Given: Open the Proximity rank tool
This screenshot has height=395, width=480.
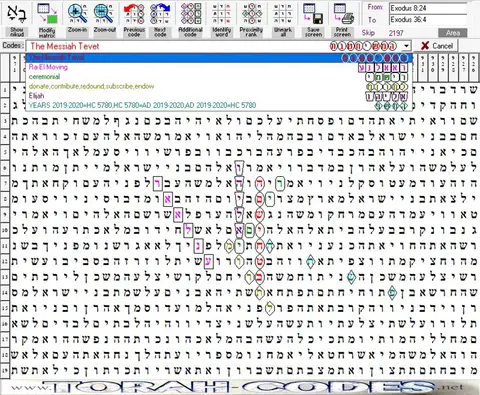Looking at the screenshot, I should (x=251, y=19).
